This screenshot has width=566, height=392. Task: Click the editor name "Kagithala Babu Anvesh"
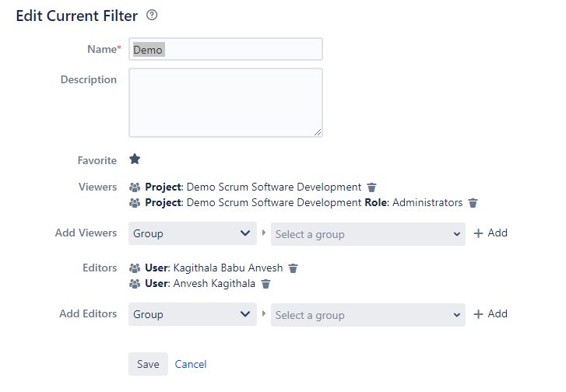(x=228, y=268)
